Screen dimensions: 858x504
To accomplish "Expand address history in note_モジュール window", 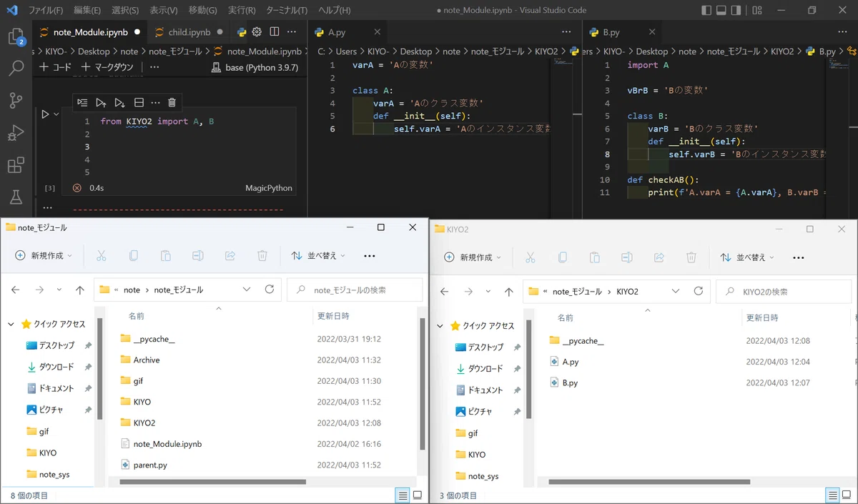I will (247, 290).
